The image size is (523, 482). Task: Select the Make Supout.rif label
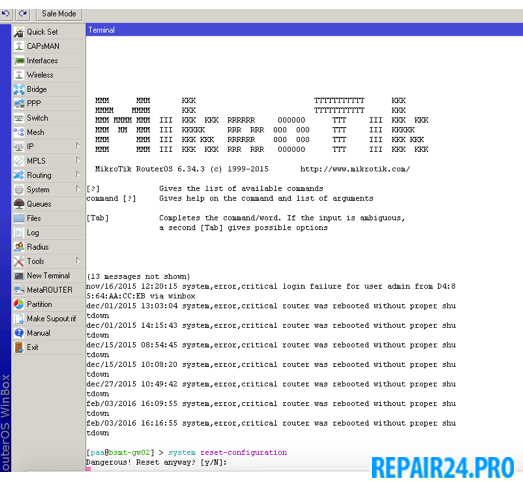pos(51,319)
